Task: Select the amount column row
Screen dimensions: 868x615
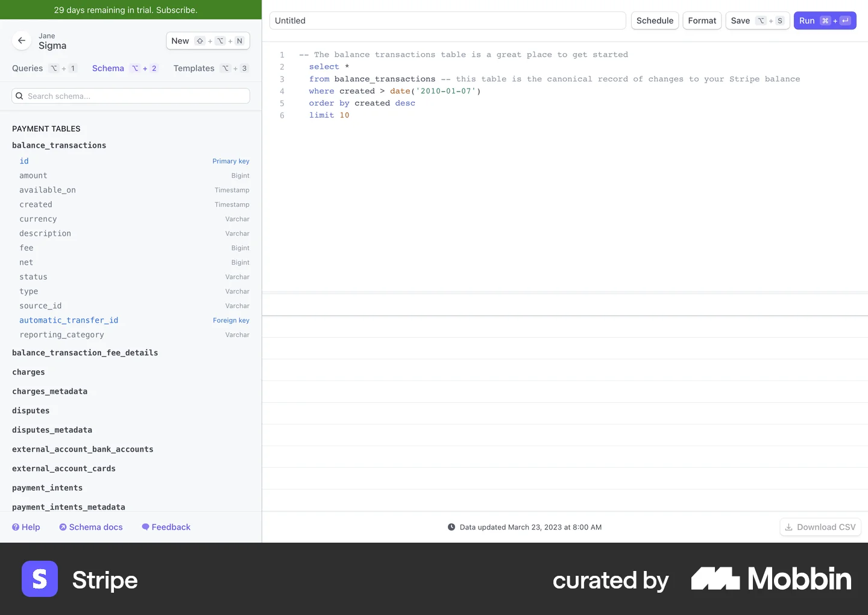Action: pyautogui.click(x=134, y=175)
